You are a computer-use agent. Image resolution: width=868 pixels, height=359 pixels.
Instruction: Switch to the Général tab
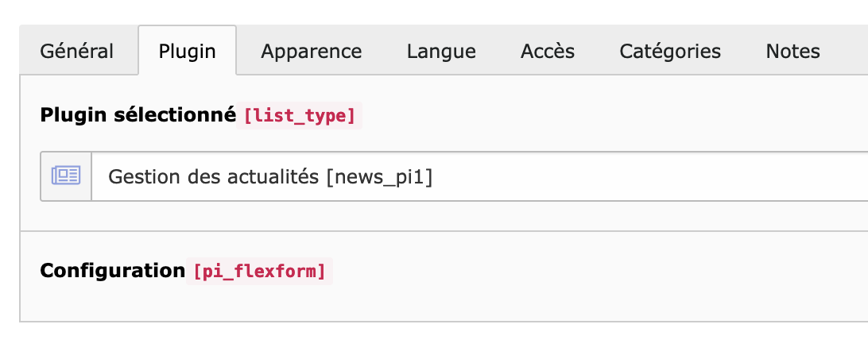[77, 51]
